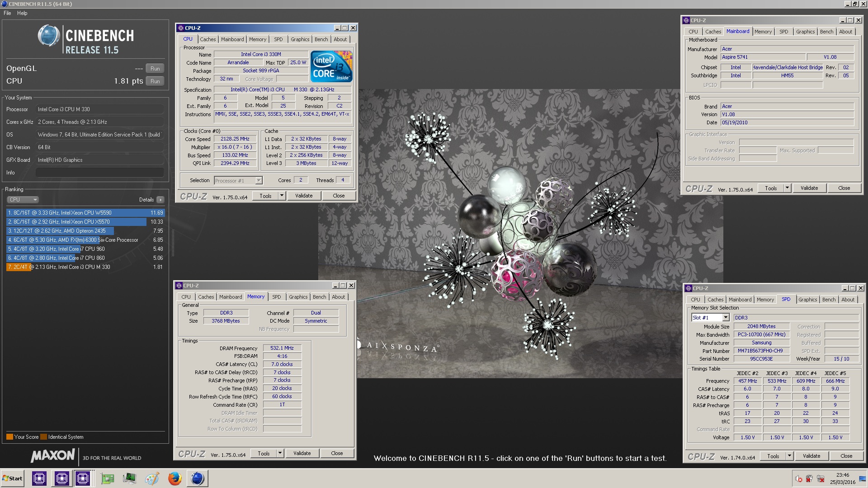The height and width of the screenshot is (488, 868).
Task: Open SPD tab in CPU-Z Memory window
Action: pyautogui.click(x=276, y=297)
